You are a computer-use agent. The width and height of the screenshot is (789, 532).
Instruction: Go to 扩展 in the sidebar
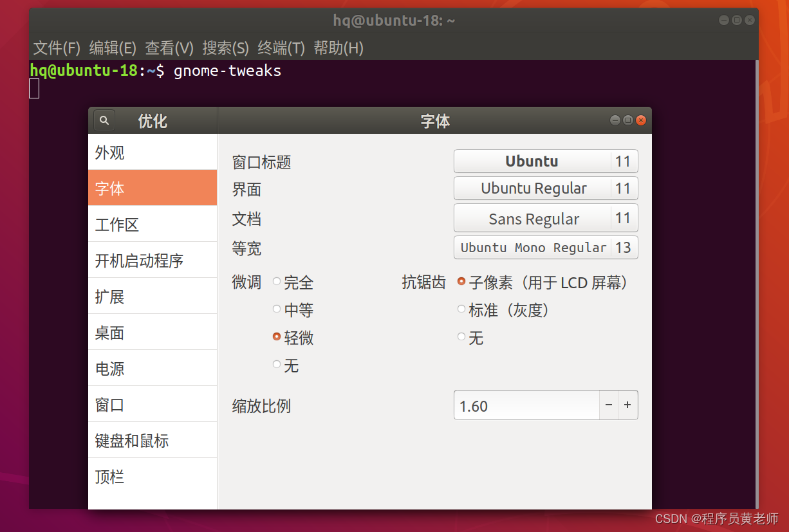(x=153, y=297)
